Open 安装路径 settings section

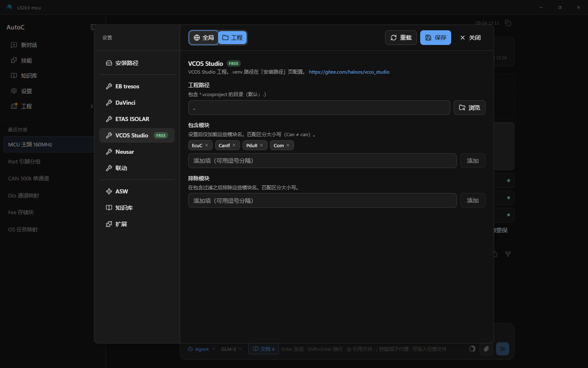[137, 63]
